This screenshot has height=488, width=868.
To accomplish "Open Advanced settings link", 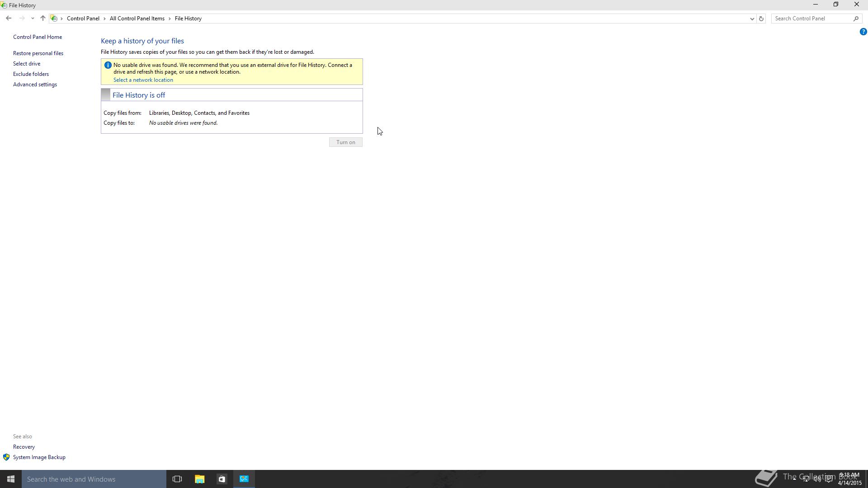I will point(35,84).
